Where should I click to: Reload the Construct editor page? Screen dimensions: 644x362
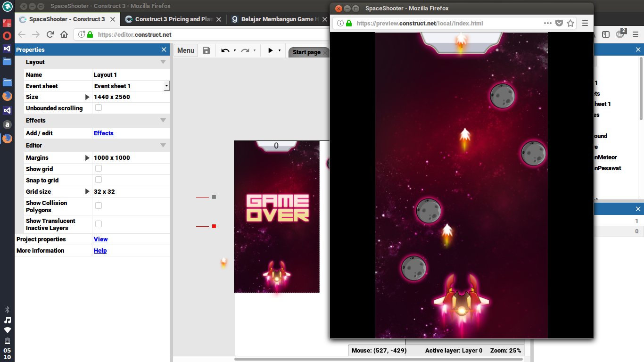[x=50, y=34]
